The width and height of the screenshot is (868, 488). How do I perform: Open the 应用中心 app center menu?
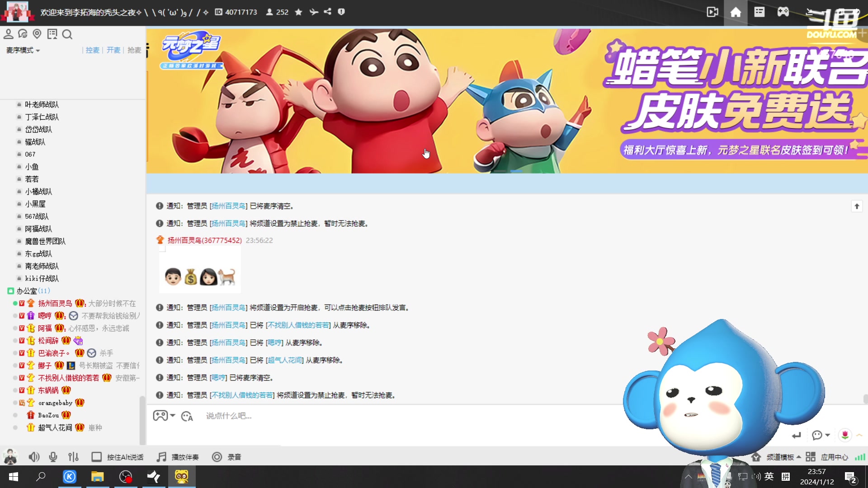click(834, 457)
